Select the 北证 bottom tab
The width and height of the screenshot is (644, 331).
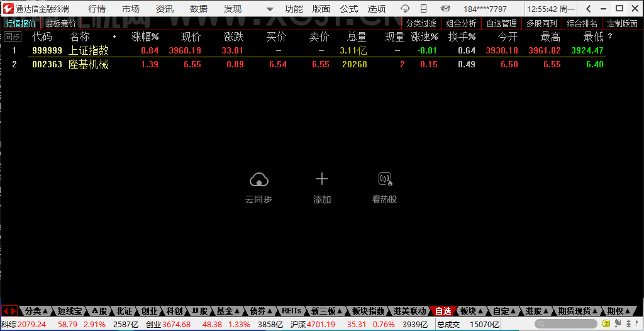(124, 311)
